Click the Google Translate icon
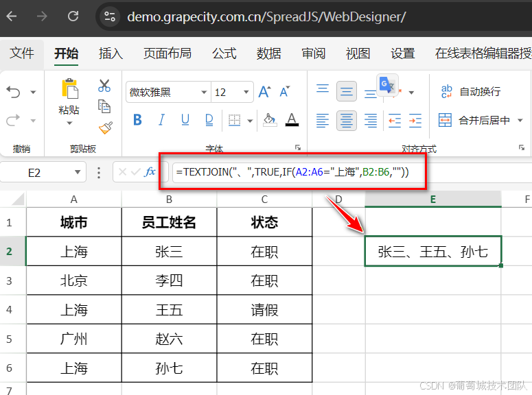 click(387, 85)
